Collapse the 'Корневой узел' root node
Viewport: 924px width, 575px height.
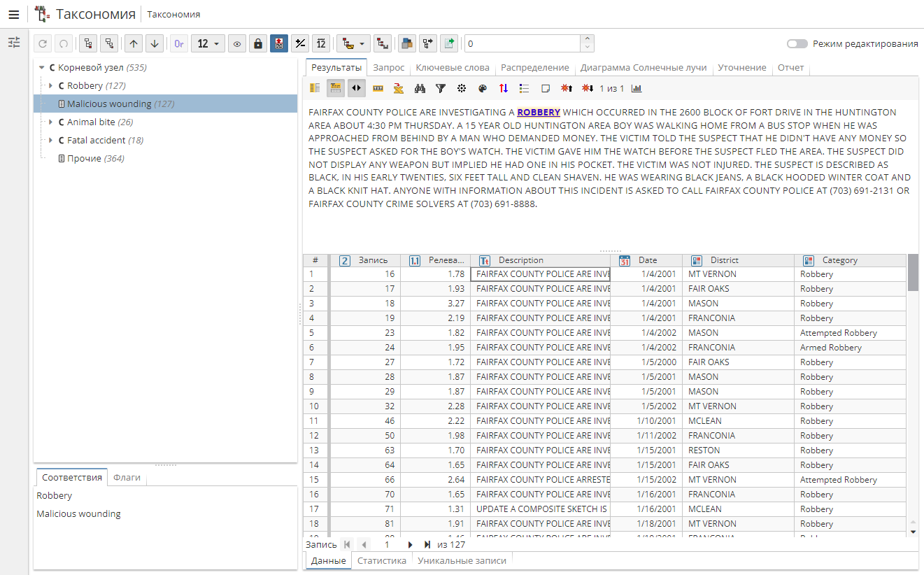pos(42,68)
